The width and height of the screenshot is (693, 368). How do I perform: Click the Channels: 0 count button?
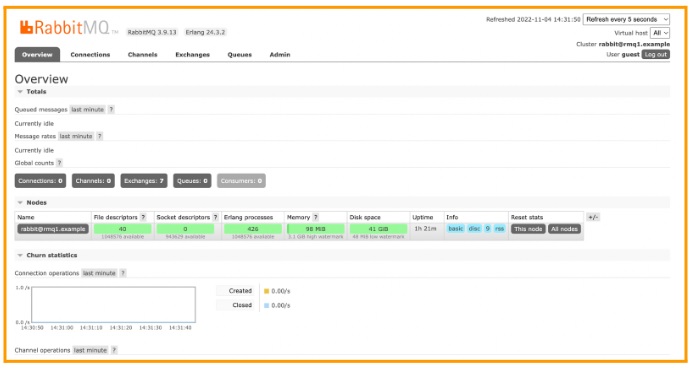pyautogui.click(x=93, y=181)
